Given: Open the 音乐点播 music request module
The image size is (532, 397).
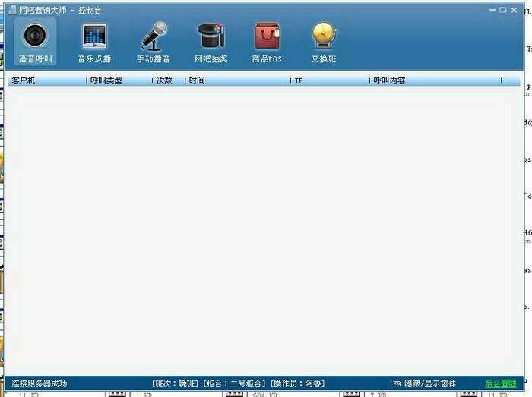Looking at the screenshot, I should [x=94, y=43].
